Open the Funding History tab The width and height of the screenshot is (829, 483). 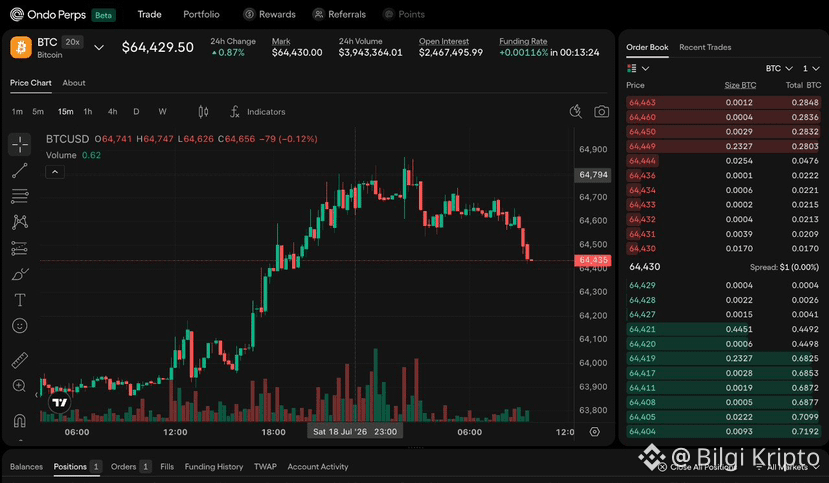(x=214, y=467)
